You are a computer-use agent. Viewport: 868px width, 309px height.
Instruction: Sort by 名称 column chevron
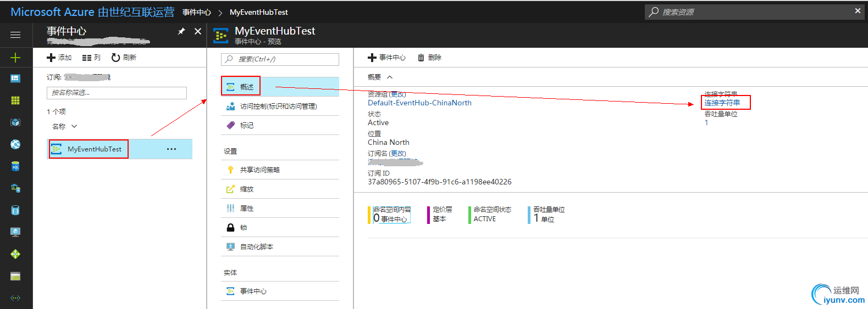tap(74, 126)
